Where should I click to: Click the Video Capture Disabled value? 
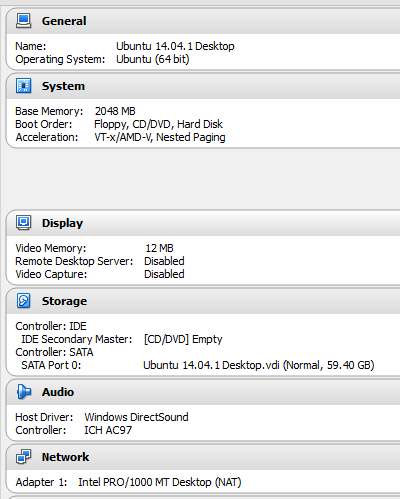click(164, 274)
